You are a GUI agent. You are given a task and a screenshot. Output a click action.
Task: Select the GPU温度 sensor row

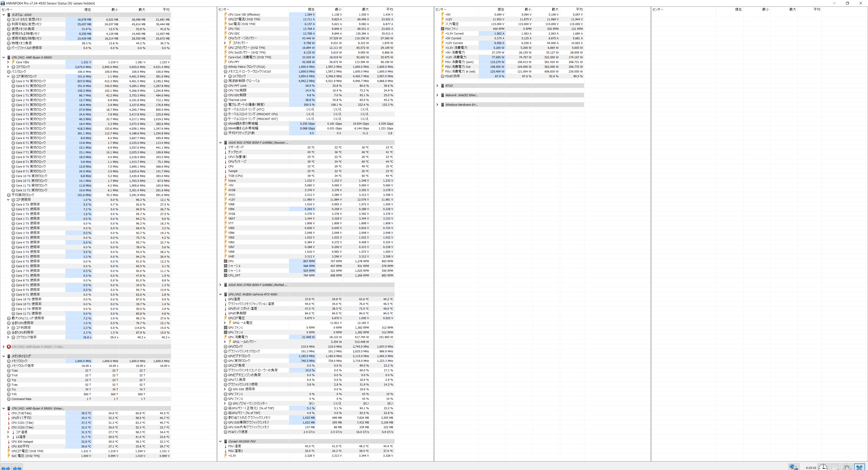click(234, 299)
